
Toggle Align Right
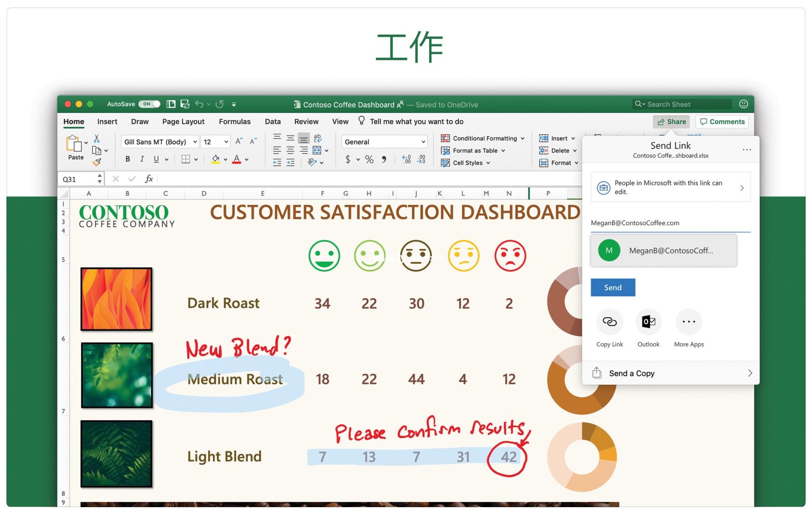click(x=304, y=150)
